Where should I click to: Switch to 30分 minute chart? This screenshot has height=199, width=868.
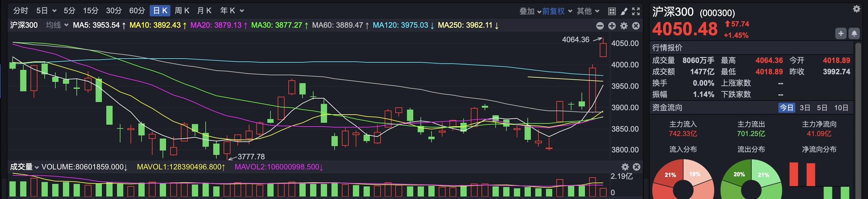(114, 11)
